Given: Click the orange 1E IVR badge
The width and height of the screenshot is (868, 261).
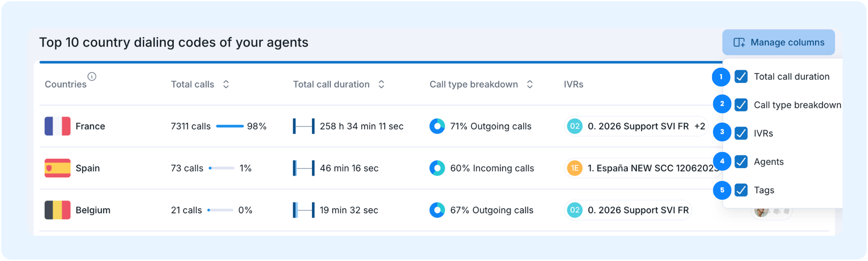Looking at the screenshot, I should coord(574,168).
